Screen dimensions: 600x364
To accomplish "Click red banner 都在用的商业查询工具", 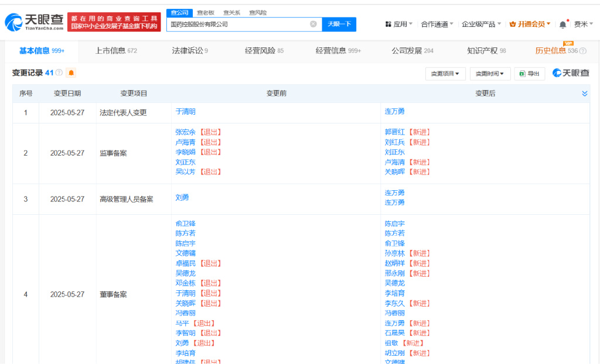I will click(x=114, y=22).
